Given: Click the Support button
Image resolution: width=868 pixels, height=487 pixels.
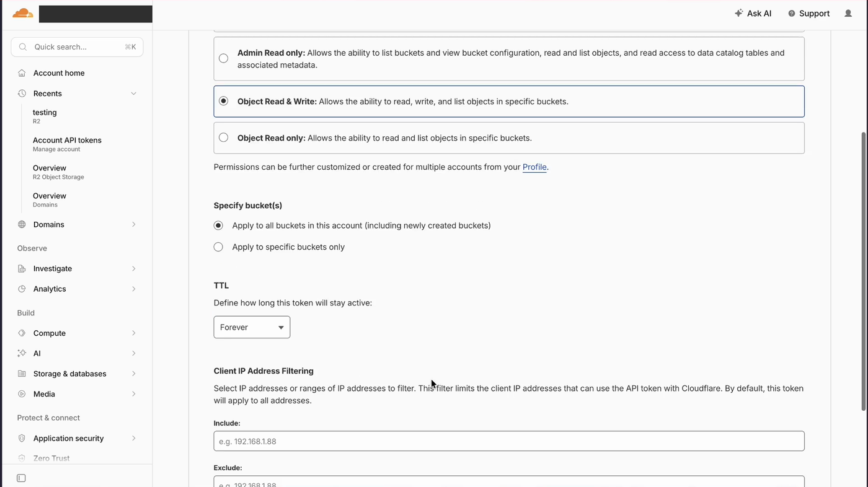Looking at the screenshot, I should pos(808,14).
